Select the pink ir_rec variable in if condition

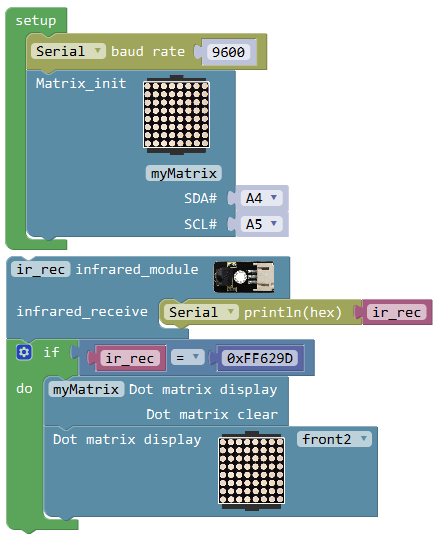point(130,358)
